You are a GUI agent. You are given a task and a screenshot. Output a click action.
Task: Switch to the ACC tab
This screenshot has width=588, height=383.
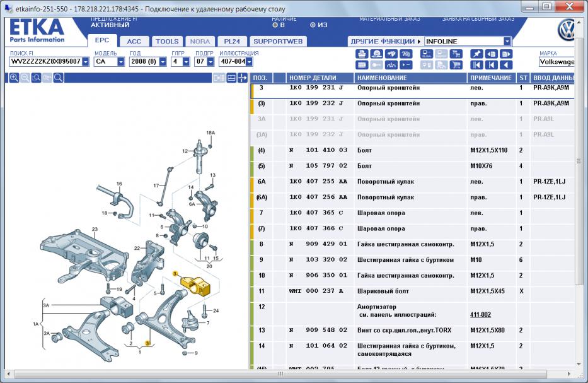134,41
